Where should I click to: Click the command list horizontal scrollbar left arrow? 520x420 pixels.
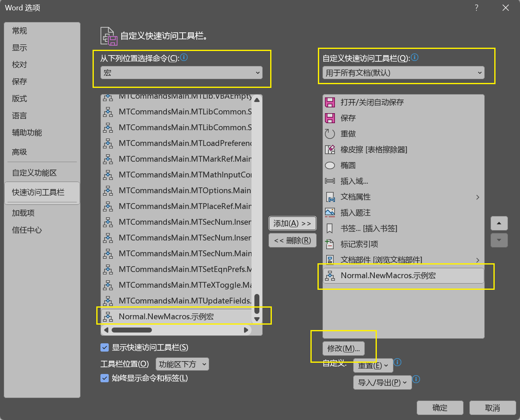(106, 330)
